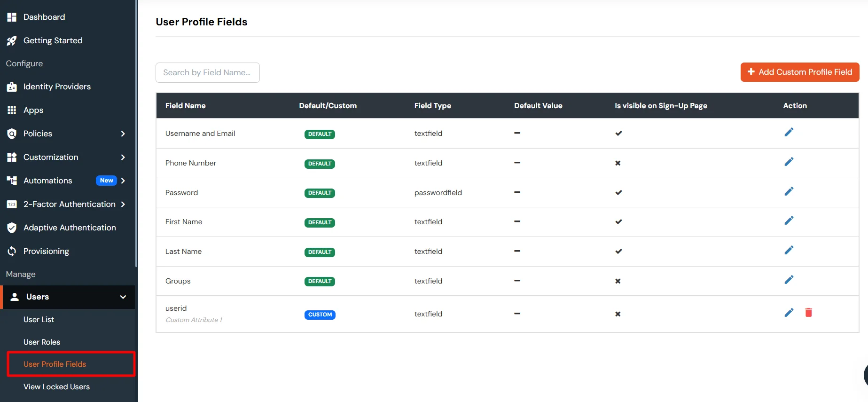
Task: Click the Apps grid icon
Action: pos(12,110)
